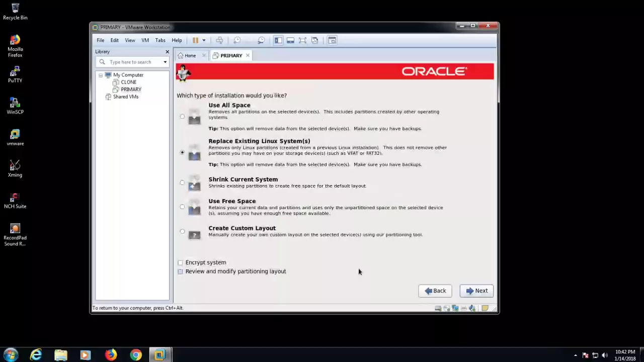Click the sound card status bar icon
644x362 pixels.
coord(472,308)
